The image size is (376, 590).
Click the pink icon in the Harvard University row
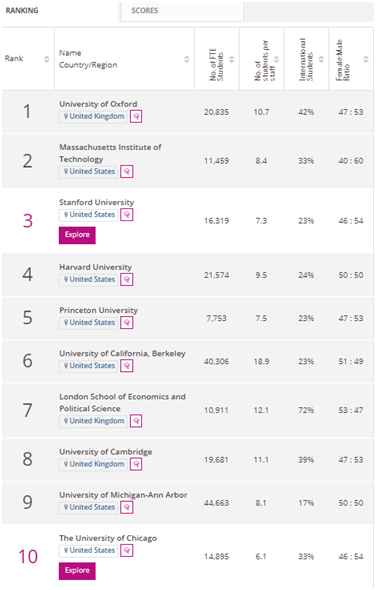(127, 280)
